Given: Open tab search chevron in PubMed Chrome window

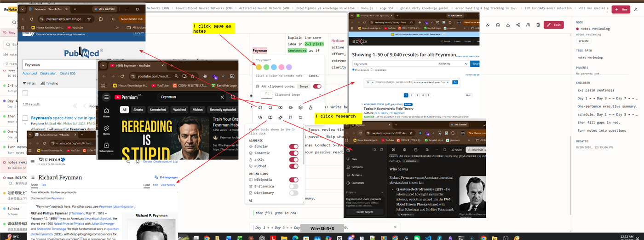Looking at the screenshot, I should click(23, 9).
